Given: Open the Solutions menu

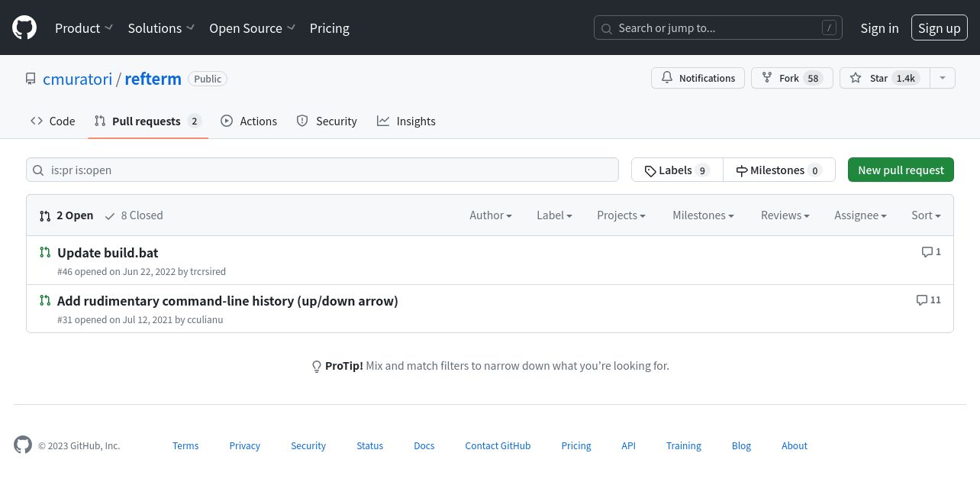Looking at the screenshot, I should (x=161, y=28).
